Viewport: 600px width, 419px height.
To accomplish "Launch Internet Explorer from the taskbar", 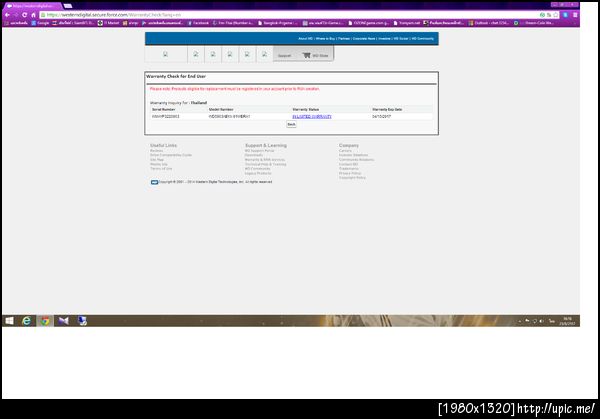I will (26, 321).
